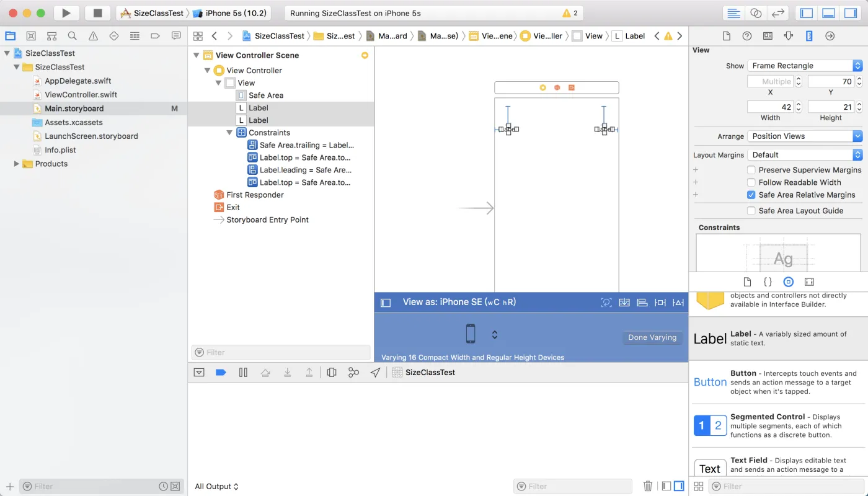Run the app with the Play button
The height and width of the screenshot is (496, 868).
coord(66,13)
